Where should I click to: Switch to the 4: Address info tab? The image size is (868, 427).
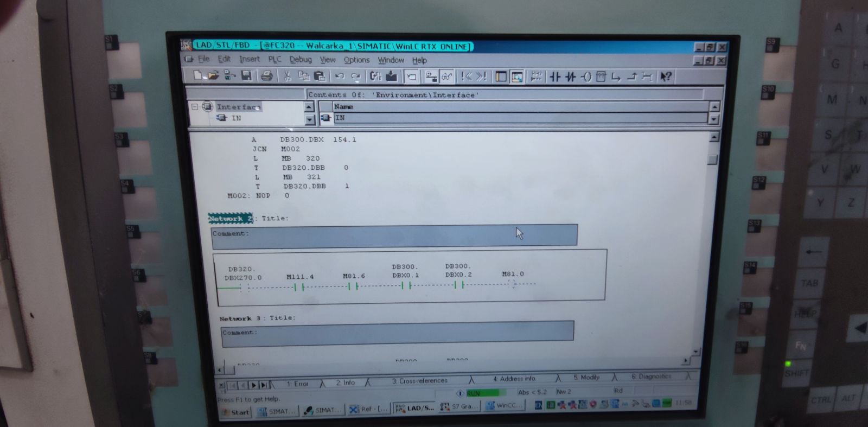[514, 379]
